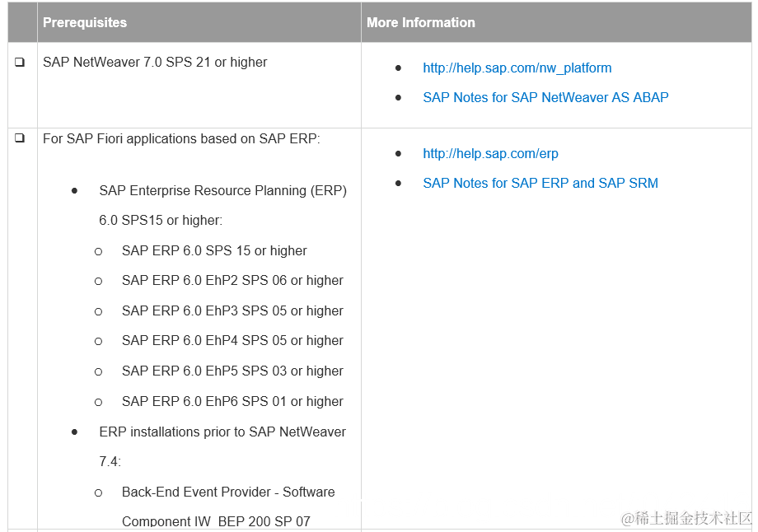Open SAP Notes for SAP NetWeaver AS ABAP

point(545,97)
